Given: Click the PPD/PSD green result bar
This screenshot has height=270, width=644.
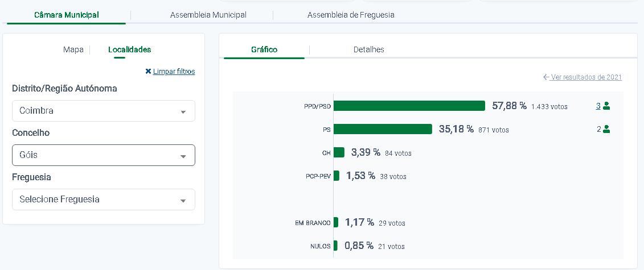Looking at the screenshot, I should click(409, 106).
